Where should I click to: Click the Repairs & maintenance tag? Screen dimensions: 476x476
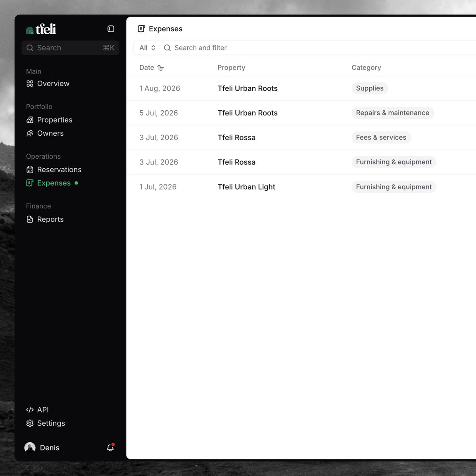coord(393,113)
